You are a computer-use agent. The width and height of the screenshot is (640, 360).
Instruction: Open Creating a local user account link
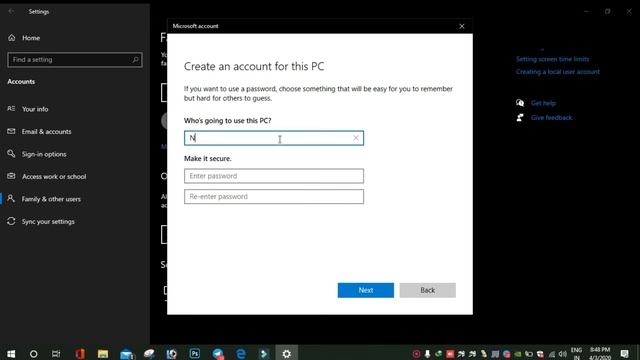pos(558,72)
